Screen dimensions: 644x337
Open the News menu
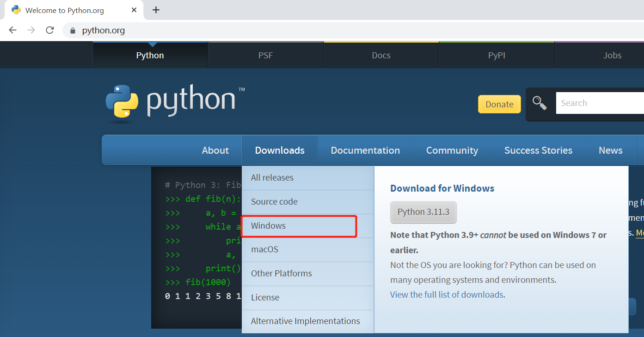(611, 150)
